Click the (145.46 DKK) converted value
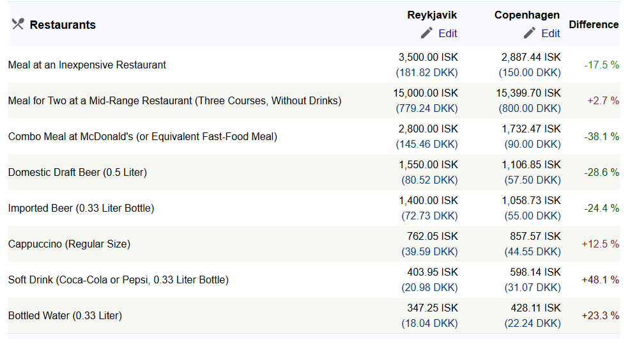Image resolution: width=644 pixels, height=339 pixels. click(427, 145)
